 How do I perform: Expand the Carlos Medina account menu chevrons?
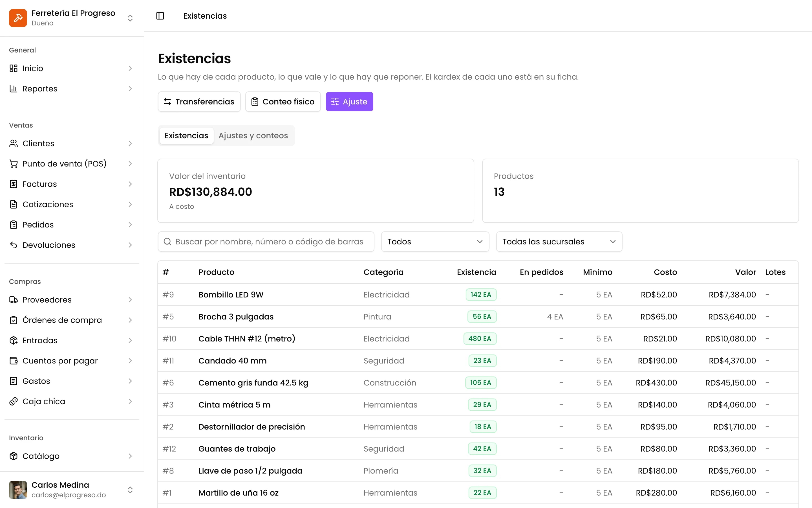point(130,490)
